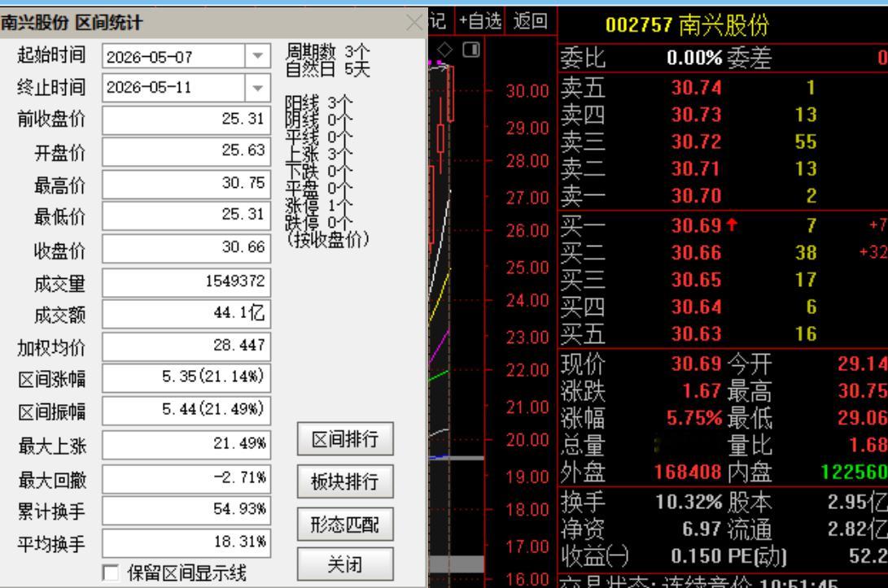888x588 pixels.
Task: Click the 收益(一) value 0.150
Action: point(697,555)
